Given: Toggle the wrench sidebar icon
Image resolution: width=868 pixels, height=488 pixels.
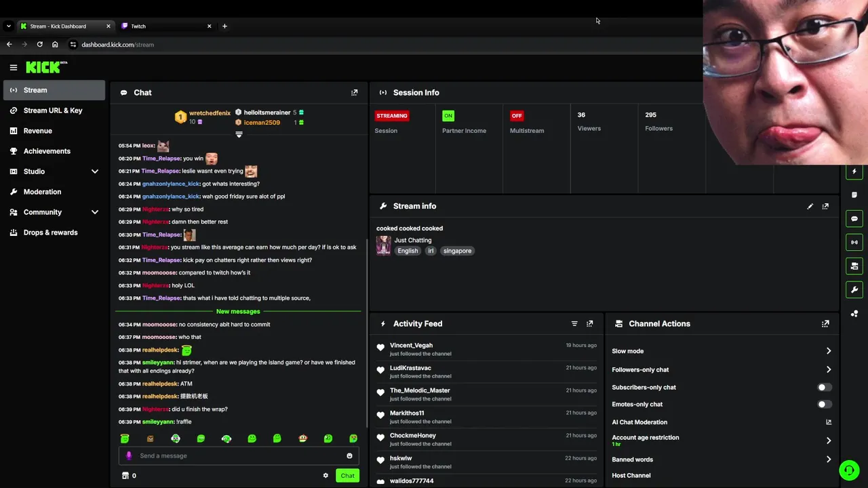Looking at the screenshot, I should tap(854, 289).
